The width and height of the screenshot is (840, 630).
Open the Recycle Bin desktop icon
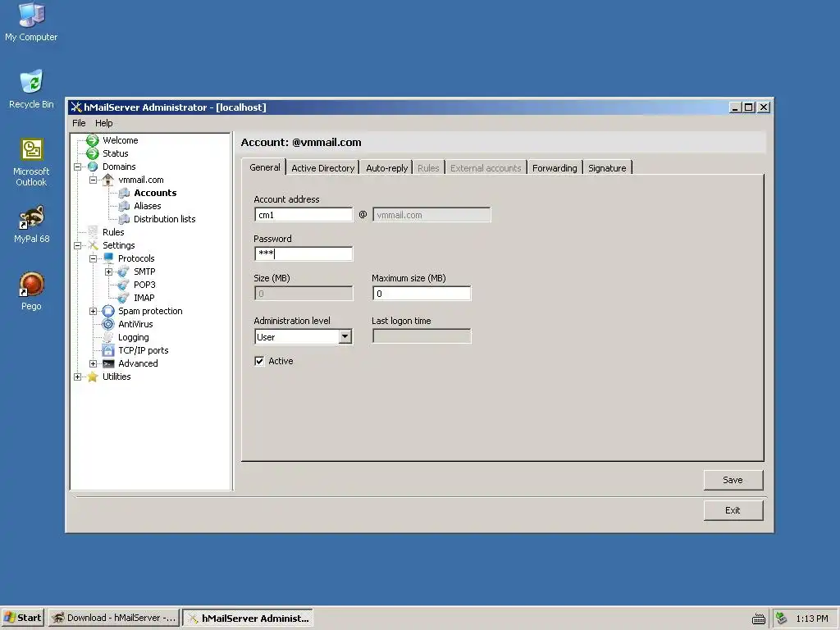pyautogui.click(x=31, y=89)
